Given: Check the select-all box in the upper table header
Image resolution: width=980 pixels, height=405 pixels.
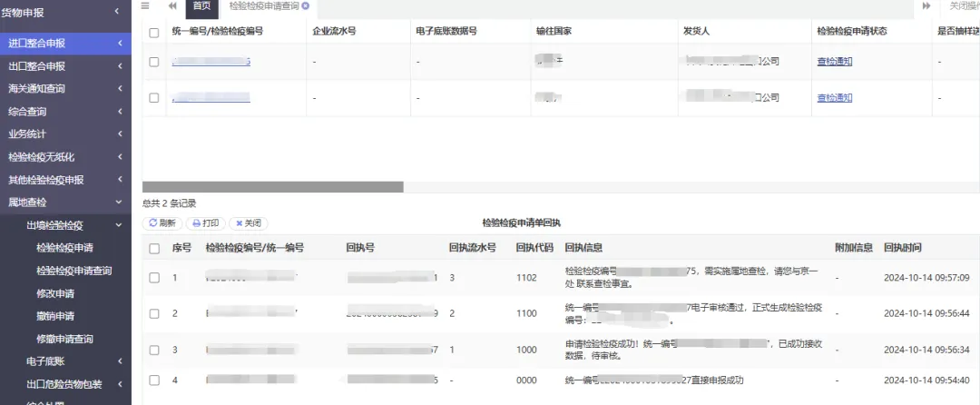Looking at the screenshot, I should click(x=153, y=33).
